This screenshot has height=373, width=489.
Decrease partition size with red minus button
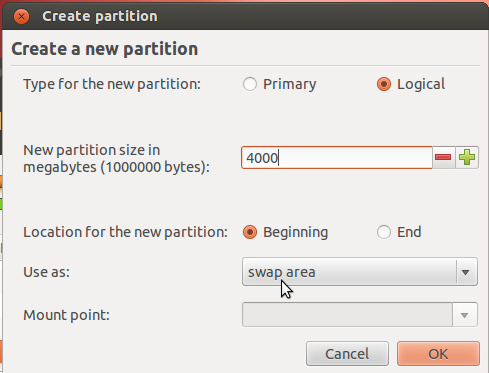[443, 157]
